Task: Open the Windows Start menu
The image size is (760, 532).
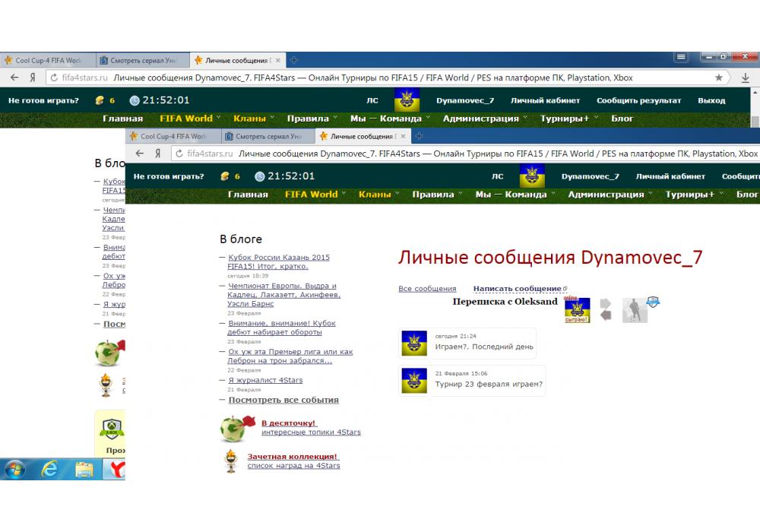Action: (x=14, y=470)
